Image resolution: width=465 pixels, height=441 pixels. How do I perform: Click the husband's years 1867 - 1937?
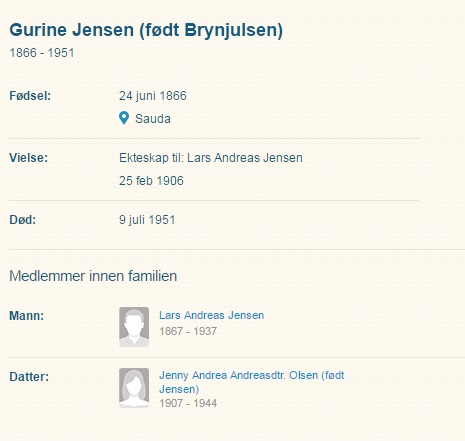click(188, 331)
